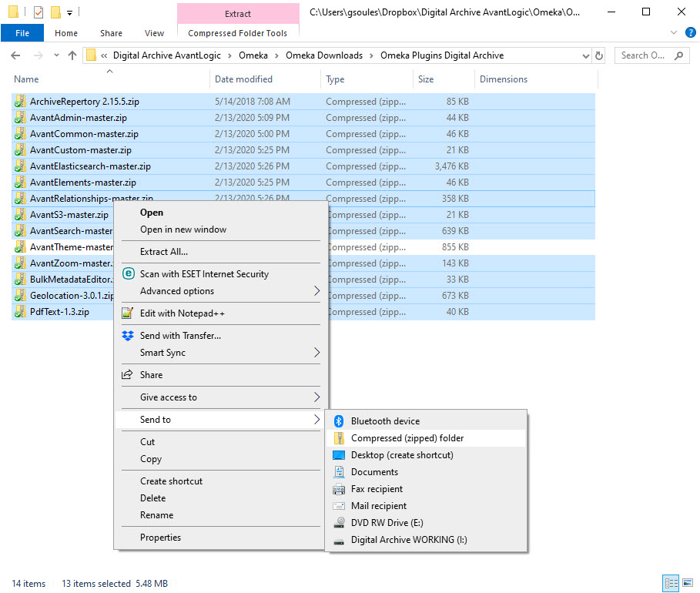Choose Compressed (zipped) folder
This screenshot has width=700, height=593.
point(426,438)
